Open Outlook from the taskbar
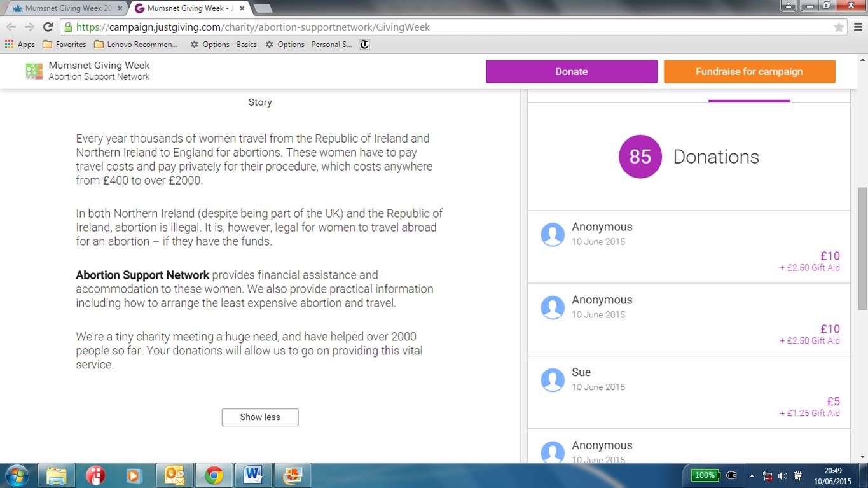868x488 pixels. tap(174, 475)
